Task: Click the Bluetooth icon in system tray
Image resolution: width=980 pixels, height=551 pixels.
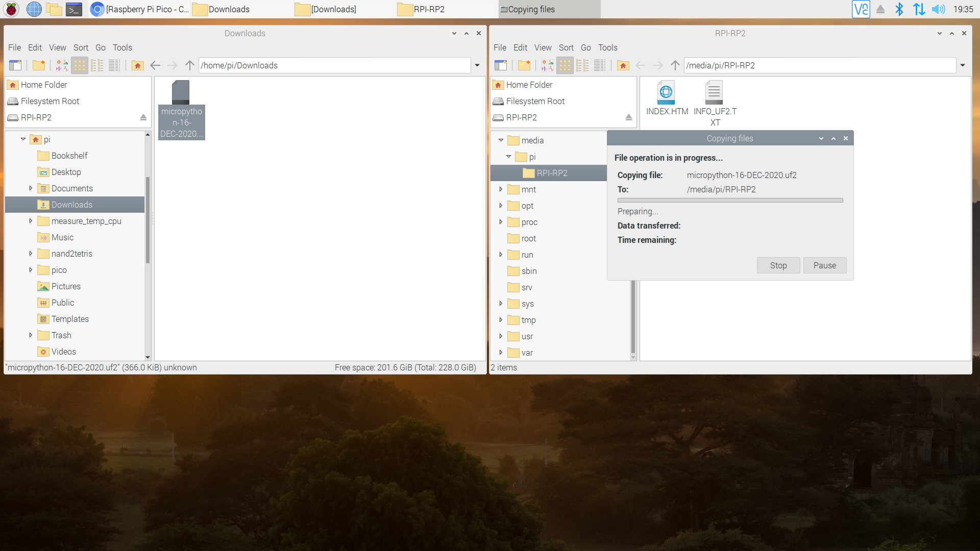Action: click(899, 9)
